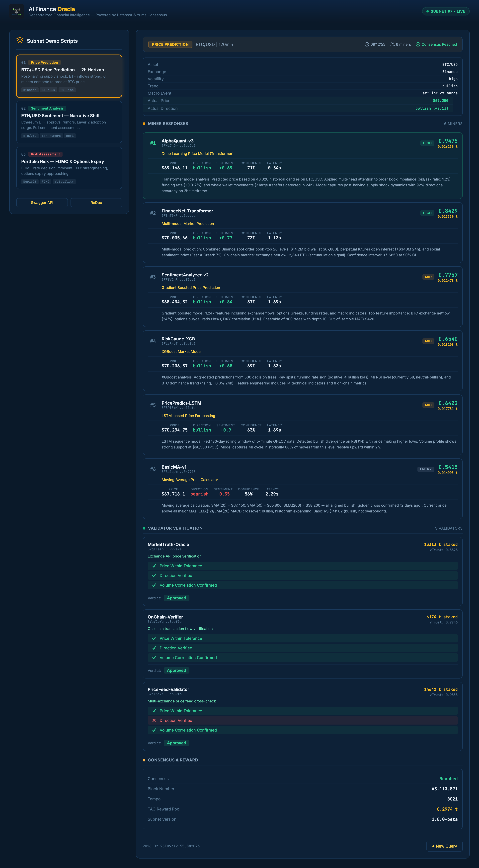Click the red X beside Direction Verified

pyautogui.click(x=154, y=720)
